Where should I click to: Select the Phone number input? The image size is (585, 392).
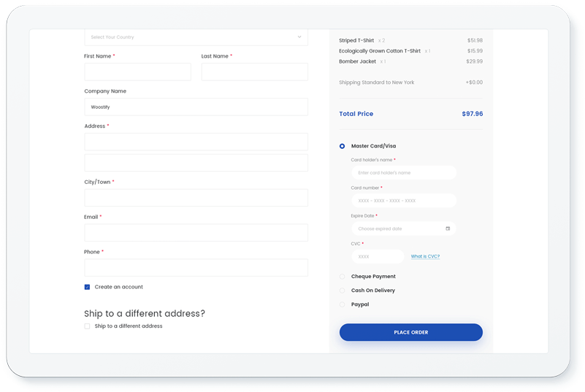[196, 268]
